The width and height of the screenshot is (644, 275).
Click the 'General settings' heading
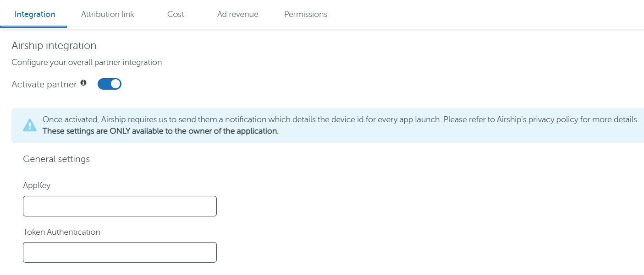[56, 159]
